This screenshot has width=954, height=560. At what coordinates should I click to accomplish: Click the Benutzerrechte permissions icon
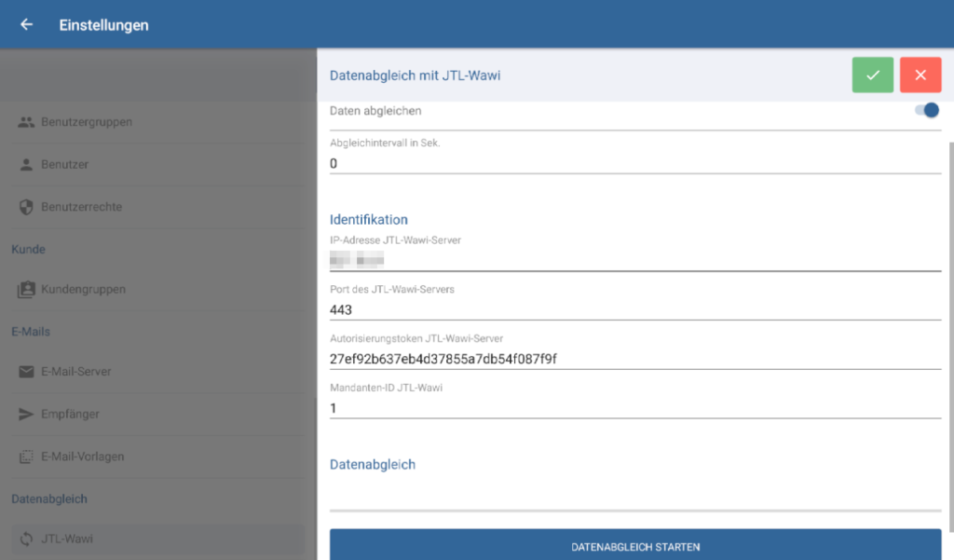click(28, 206)
